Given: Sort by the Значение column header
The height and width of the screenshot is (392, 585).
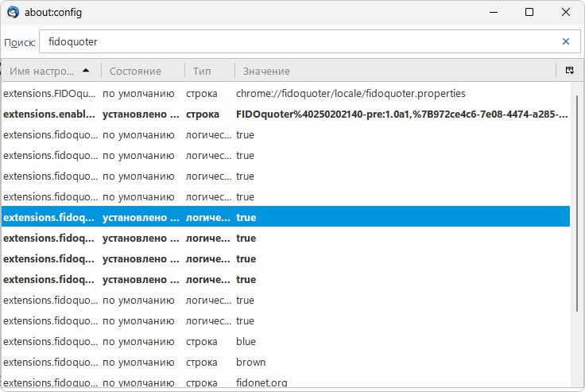Looking at the screenshot, I should coord(266,71).
